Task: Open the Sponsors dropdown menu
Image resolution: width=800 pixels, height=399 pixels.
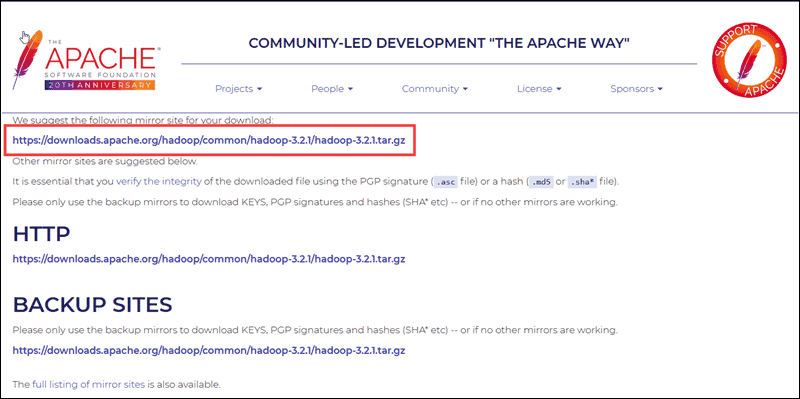Action: point(636,89)
